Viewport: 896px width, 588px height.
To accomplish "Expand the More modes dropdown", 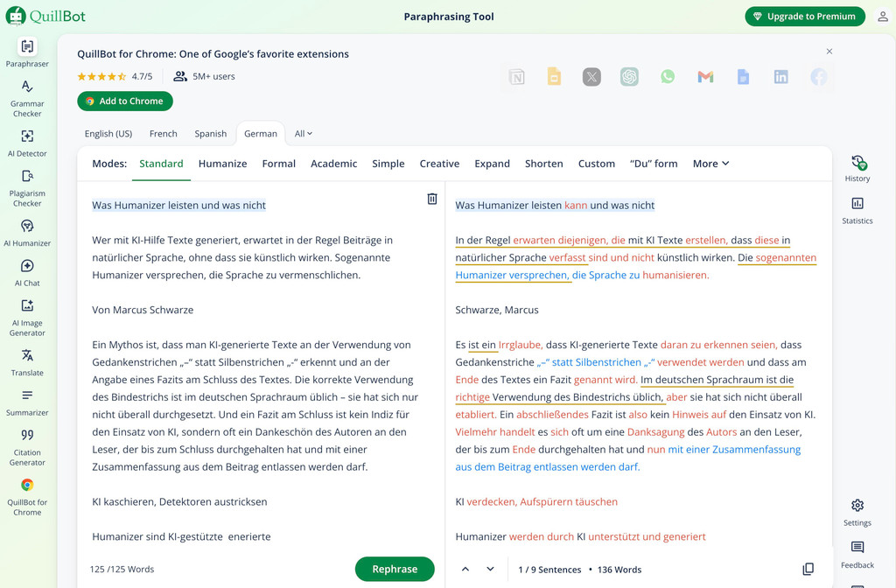I will pos(710,164).
